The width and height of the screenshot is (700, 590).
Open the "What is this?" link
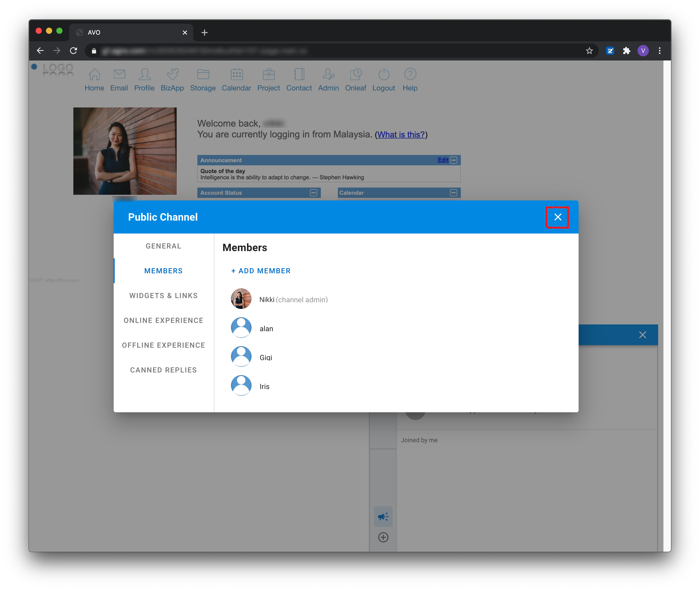click(x=401, y=135)
